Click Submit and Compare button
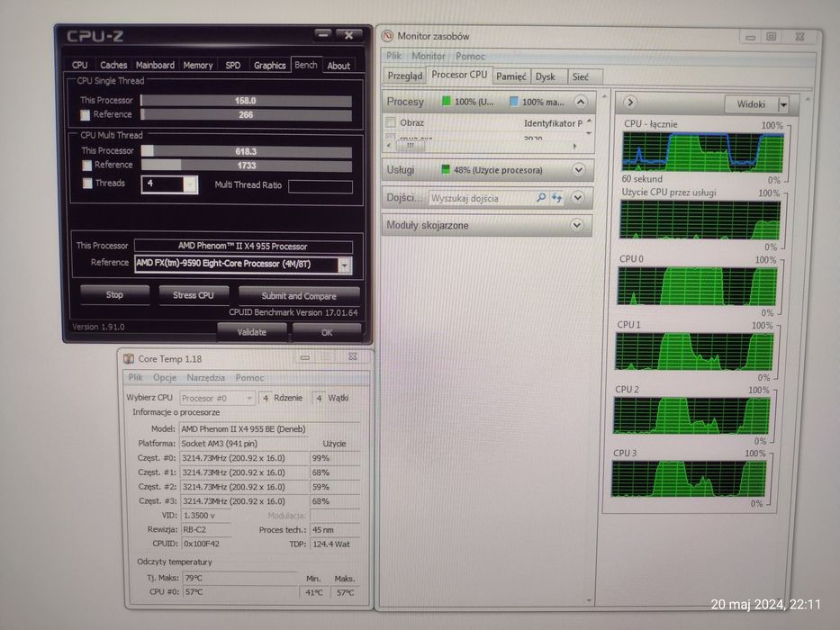This screenshot has height=630, width=840. tap(299, 296)
